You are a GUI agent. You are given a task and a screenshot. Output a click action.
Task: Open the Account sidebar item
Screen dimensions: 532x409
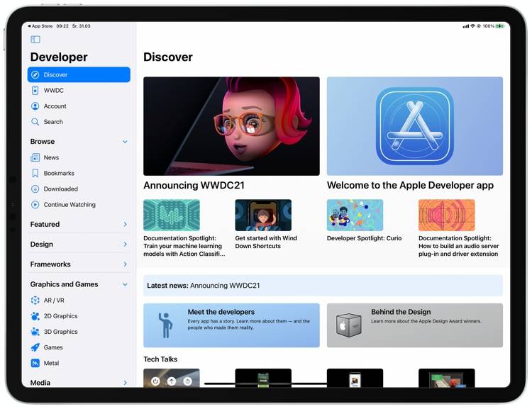79,106
